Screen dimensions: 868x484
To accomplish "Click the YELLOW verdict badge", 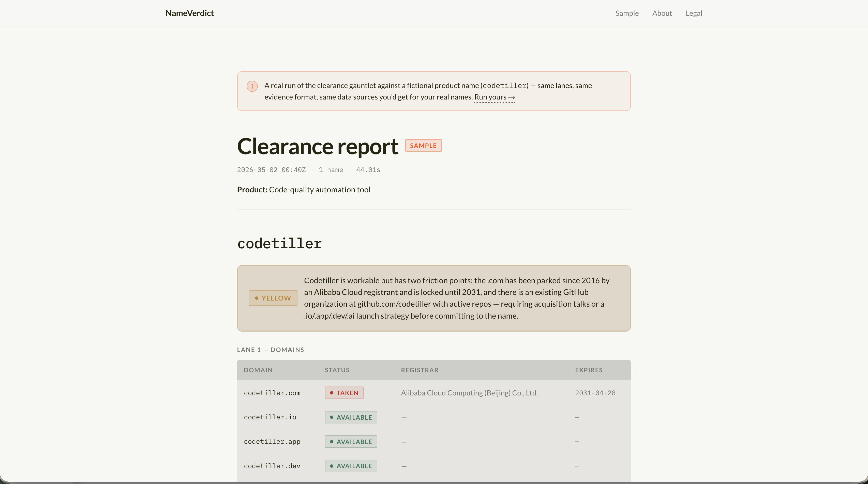I will point(273,298).
